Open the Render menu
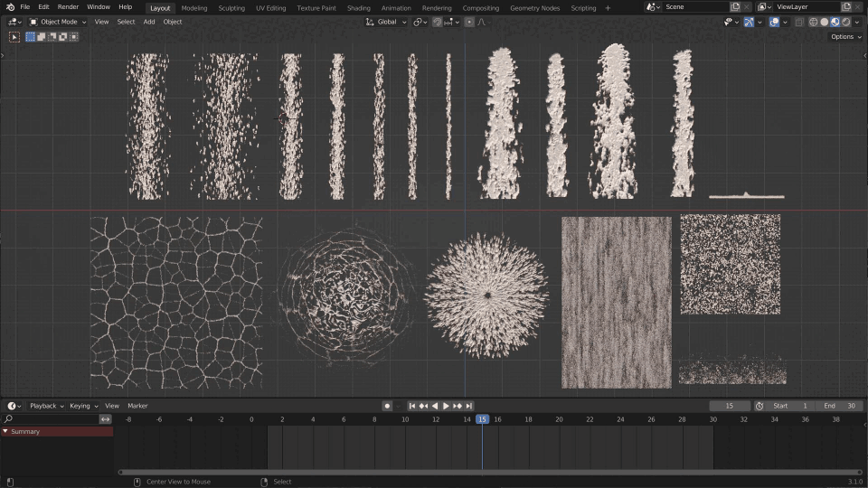The height and width of the screenshot is (488, 868). 68,7
